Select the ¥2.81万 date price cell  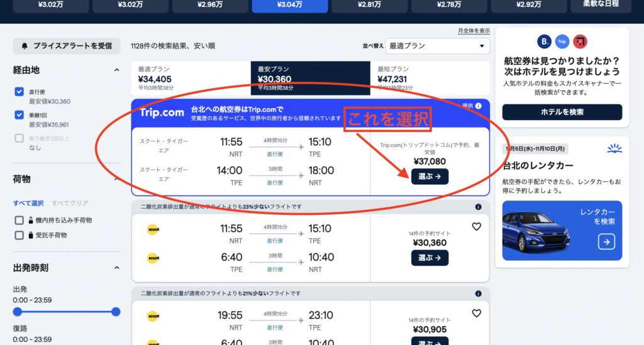369,5
